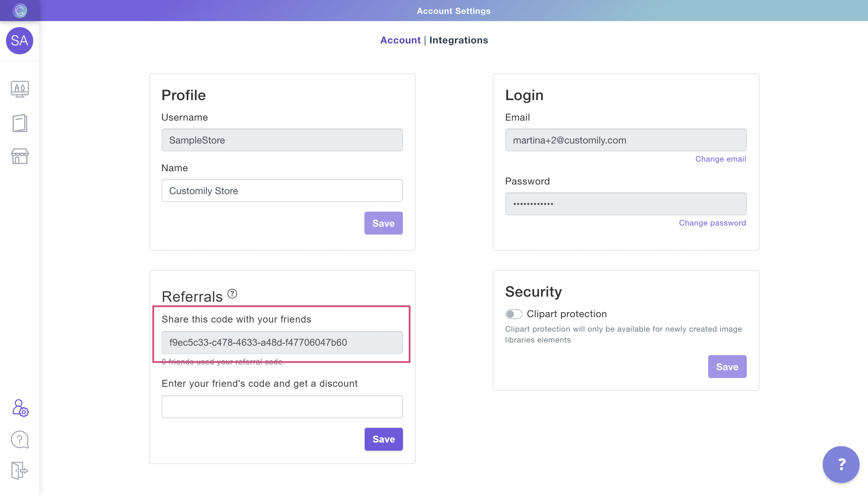
Task: Save the Security settings
Action: (727, 367)
